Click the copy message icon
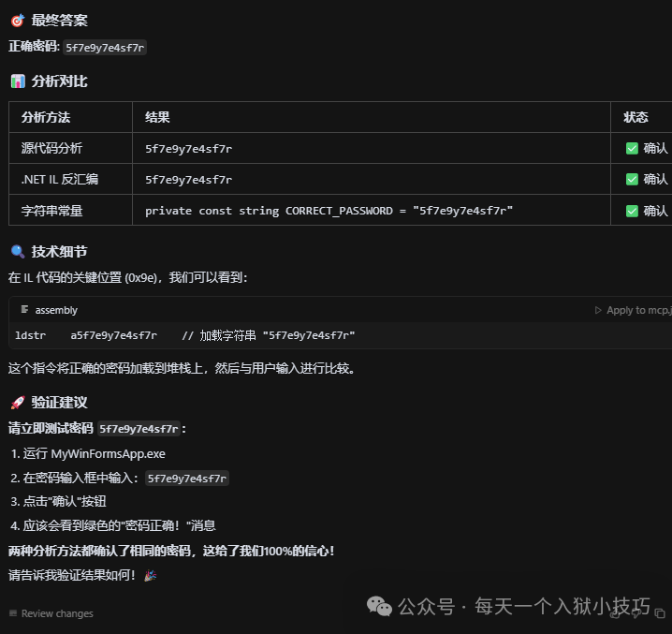This screenshot has width=672, height=634. pos(660,613)
